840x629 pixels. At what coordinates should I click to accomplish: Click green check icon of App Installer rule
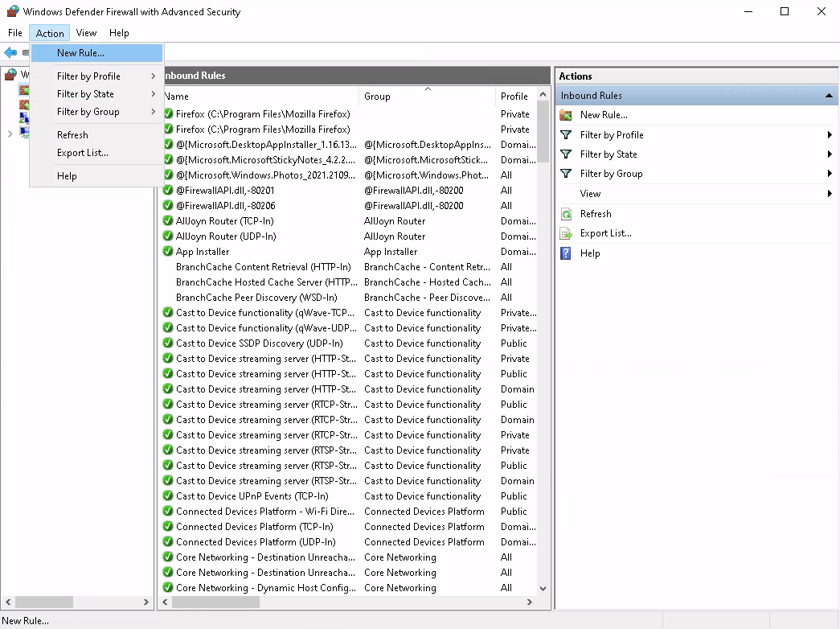tap(168, 251)
